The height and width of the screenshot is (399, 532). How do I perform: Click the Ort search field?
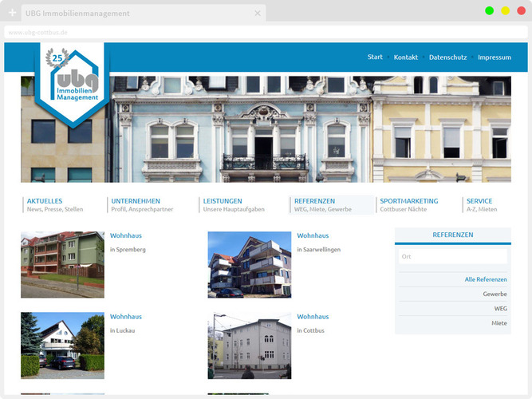click(x=452, y=256)
